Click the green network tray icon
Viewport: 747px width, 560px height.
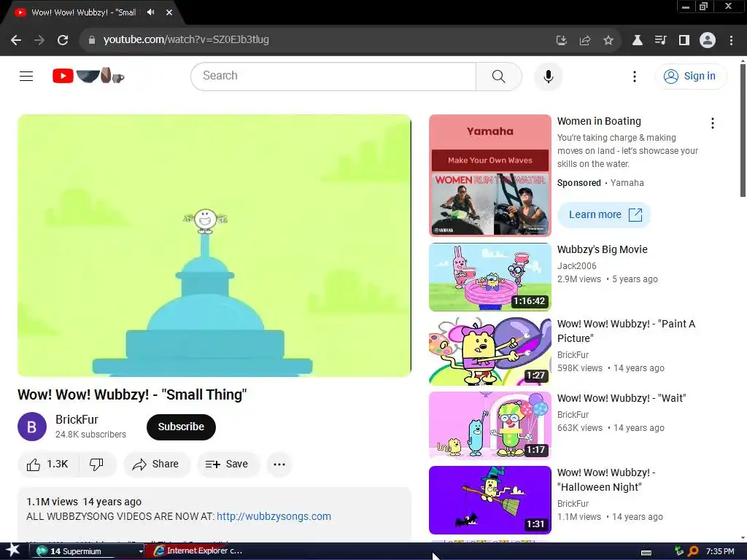pyautogui.click(x=679, y=551)
